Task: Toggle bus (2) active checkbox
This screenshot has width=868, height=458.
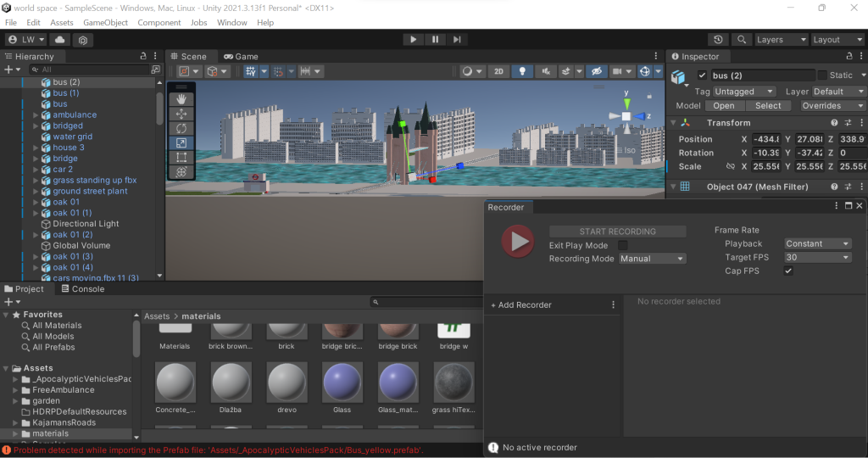Action: pyautogui.click(x=702, y=75)
